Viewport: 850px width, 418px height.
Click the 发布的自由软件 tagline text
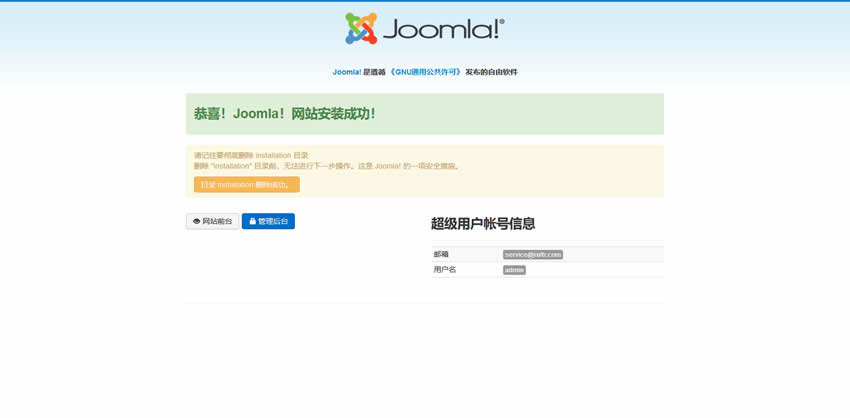tap(491, 72)
